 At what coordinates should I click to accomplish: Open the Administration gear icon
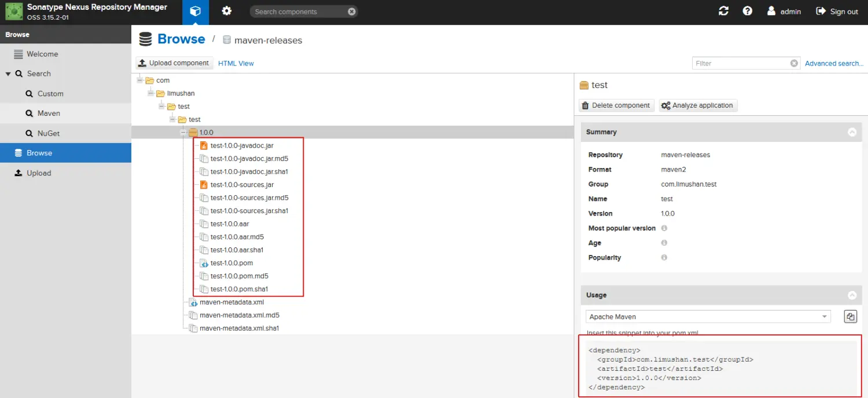point(227,12)
